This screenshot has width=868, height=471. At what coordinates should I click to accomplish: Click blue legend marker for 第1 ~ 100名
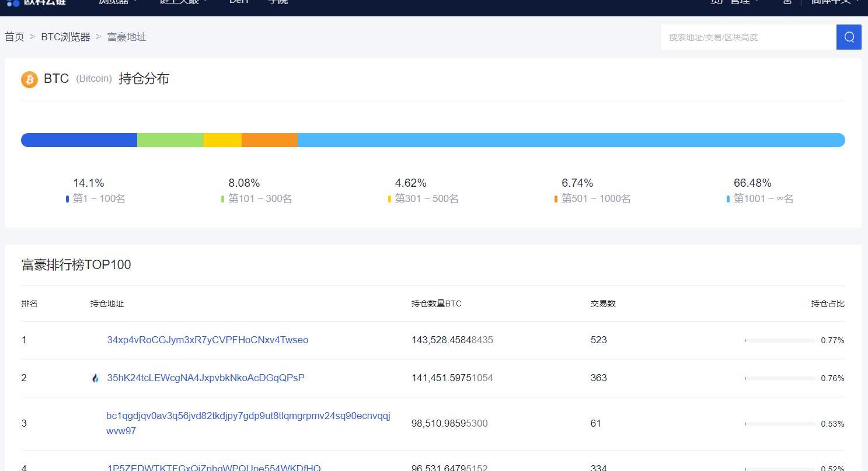point(68,199)
